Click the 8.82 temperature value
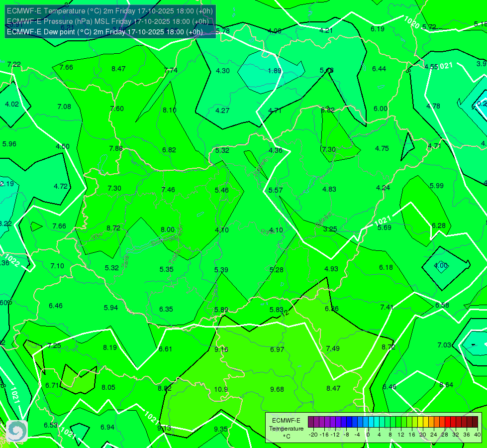Image resolution: width=487 pixels, height=448 pixels. 165,388
